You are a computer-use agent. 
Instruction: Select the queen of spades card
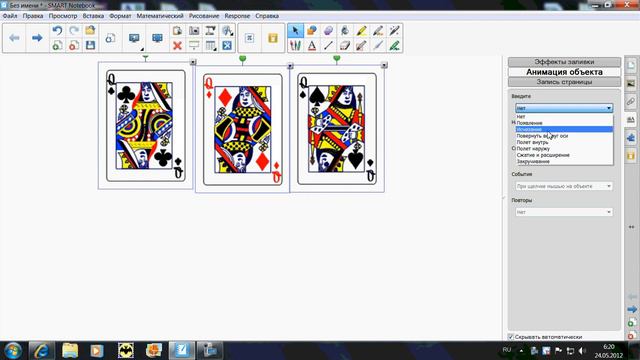tap(337, 129)
